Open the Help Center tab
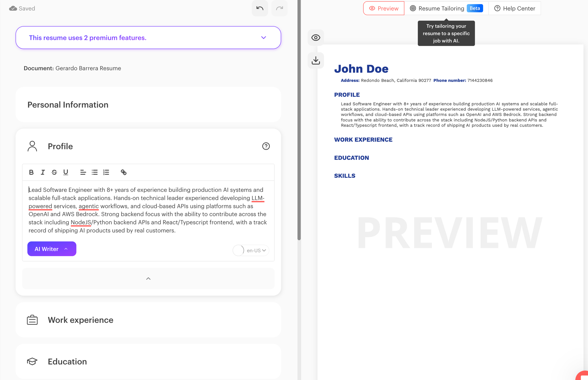 point(514,8)
